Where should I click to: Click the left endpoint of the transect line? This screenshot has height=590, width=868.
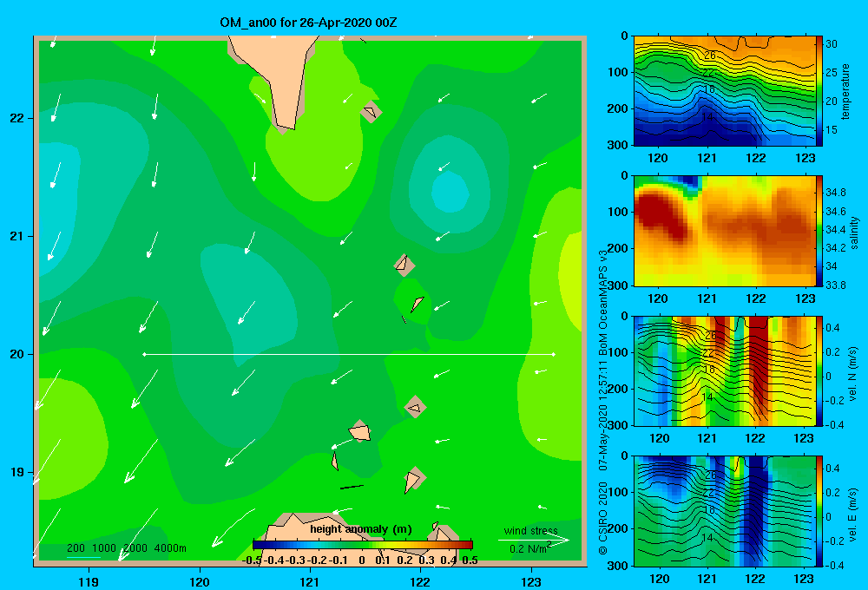(144, 354)
